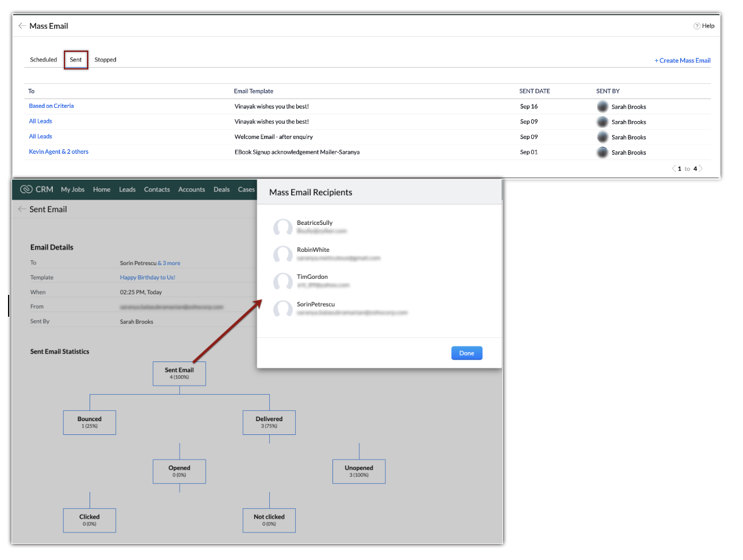Open the Based on Criteria entry
Screen dimensions: 743x560
tap(51, 106)
